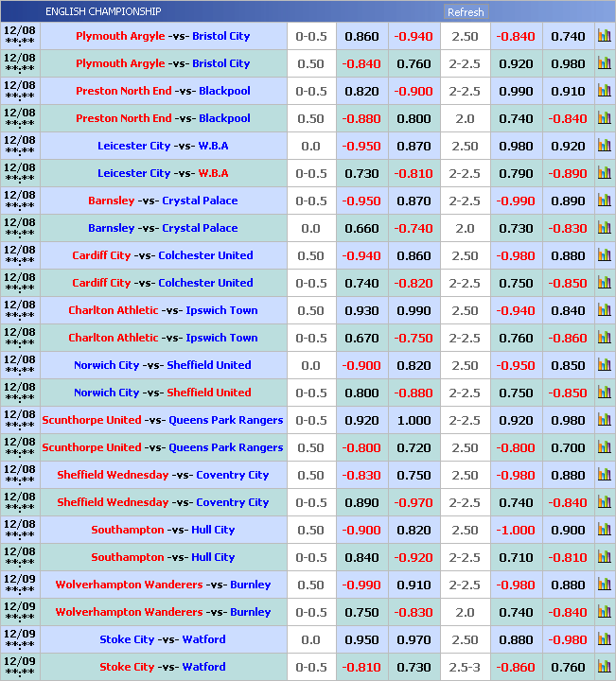Click 2.5-3 total line in Stoke City row
616x681 pixels.
[x=465, y=668]
